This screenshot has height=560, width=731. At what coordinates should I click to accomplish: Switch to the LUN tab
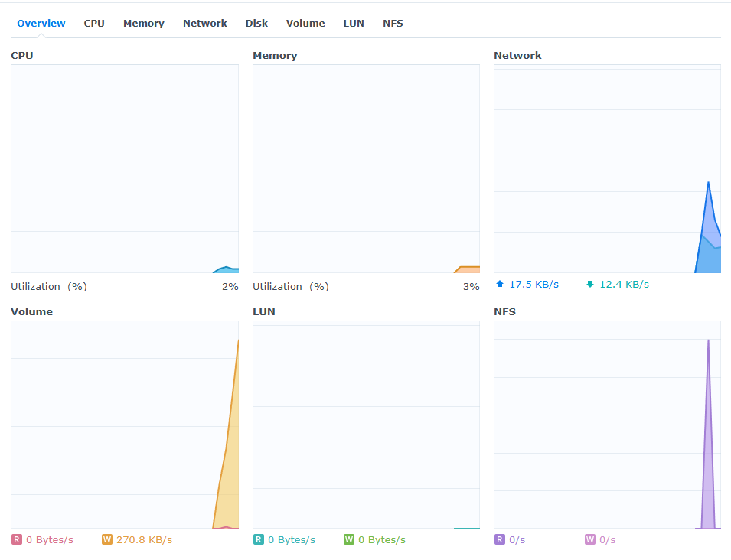click(354, 23)
